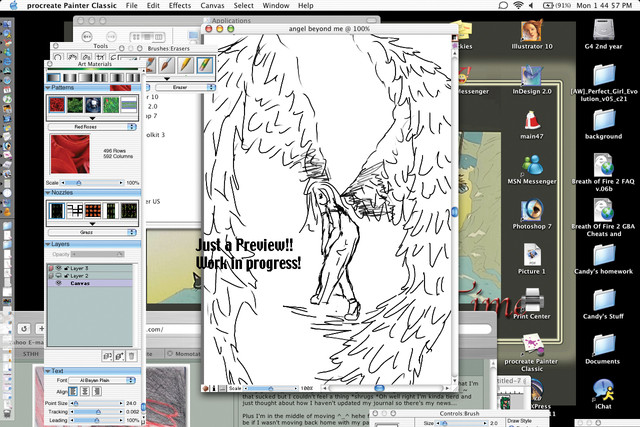Click the trash icon in Layers panel
The height and width of the screenshot is (427, 640).
[x=132, y=356]
